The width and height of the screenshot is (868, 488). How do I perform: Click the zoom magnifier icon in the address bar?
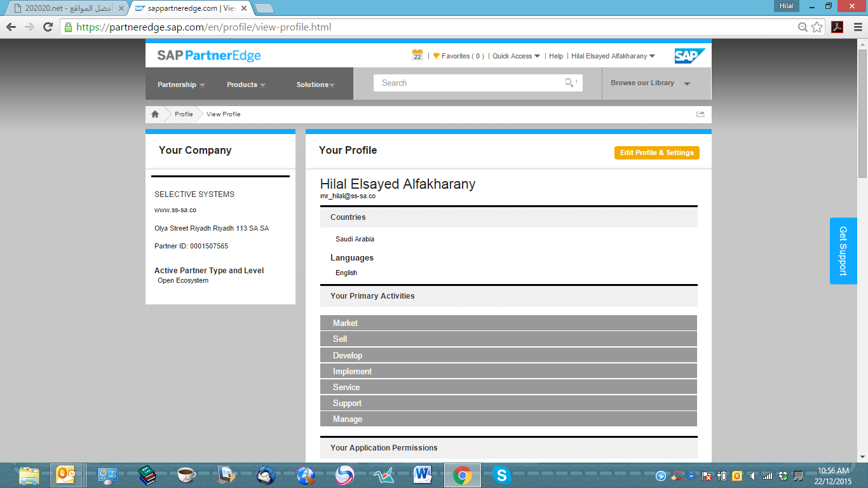[803, 27]
